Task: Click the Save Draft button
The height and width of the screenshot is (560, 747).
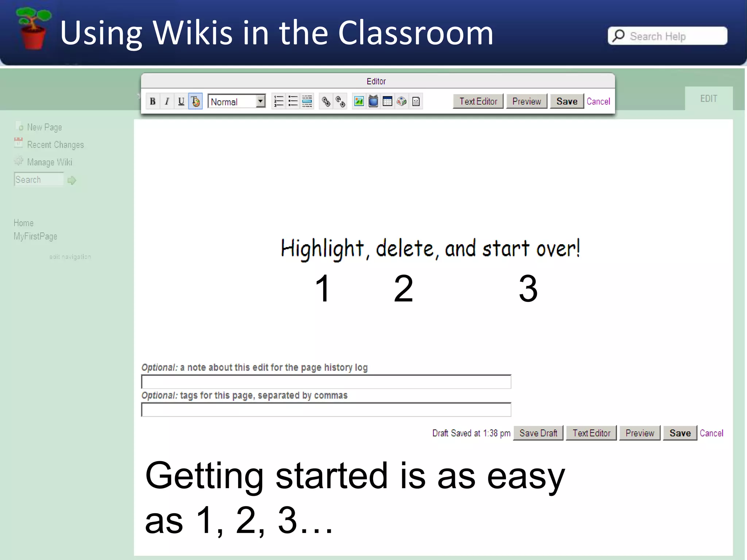Action: [x=538, y=433]
